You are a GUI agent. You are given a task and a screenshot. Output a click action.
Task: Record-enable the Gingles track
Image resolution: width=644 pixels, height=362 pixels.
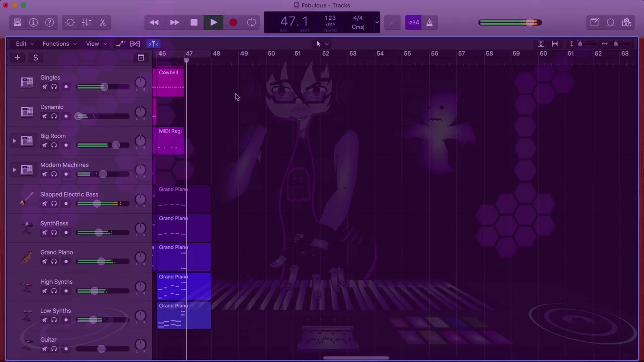(66, 87)
